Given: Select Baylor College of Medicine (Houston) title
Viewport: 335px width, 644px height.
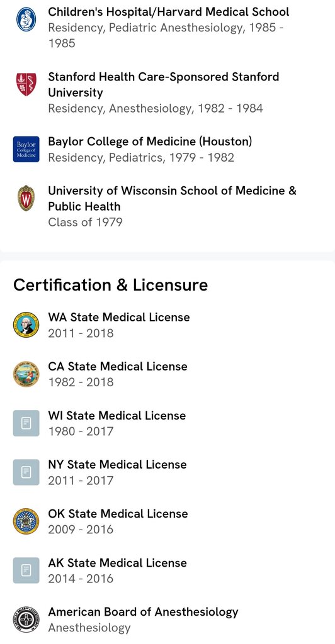Looking at the screenshot, I should point(150,142).
